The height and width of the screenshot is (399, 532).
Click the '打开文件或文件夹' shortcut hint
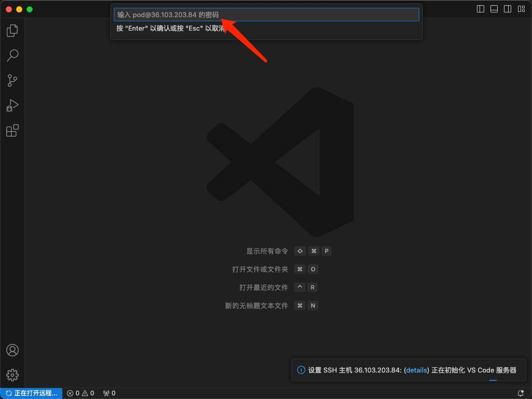260,270
